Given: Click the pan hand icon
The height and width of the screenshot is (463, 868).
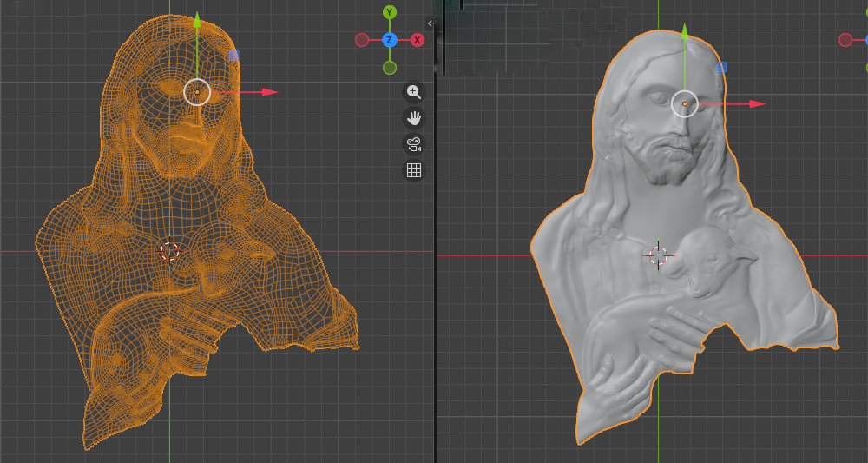Looking at the screenshot, I should coord(414,118).
